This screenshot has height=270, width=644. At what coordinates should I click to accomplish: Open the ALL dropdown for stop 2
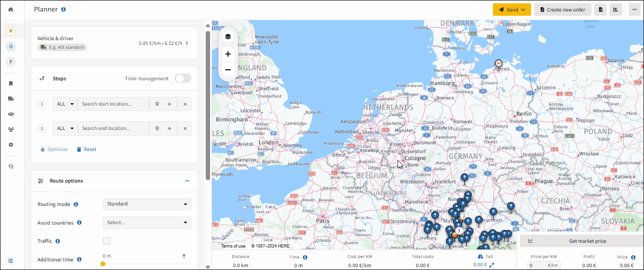[x=66, y=129]
